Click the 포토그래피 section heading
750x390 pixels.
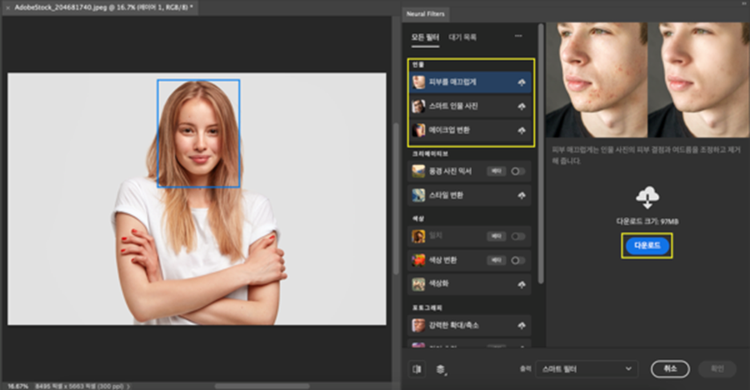click(x=427, y=308)
